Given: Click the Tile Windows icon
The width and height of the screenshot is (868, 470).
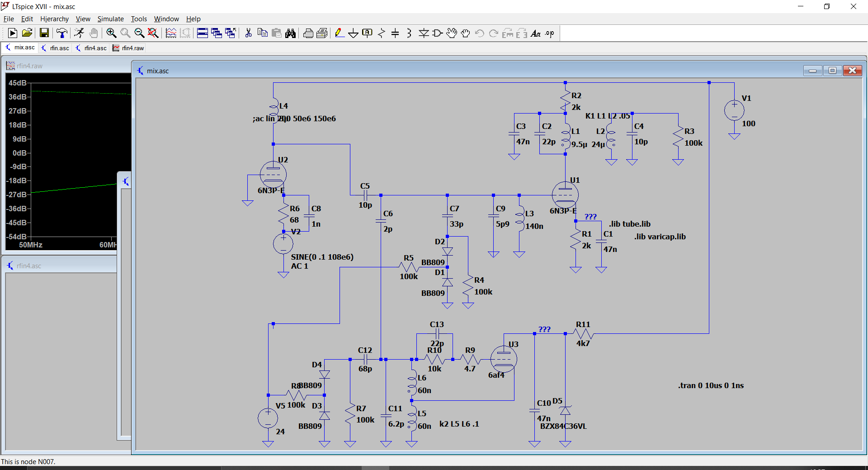Looking at the screenshot, I should [x=203, y=33].
